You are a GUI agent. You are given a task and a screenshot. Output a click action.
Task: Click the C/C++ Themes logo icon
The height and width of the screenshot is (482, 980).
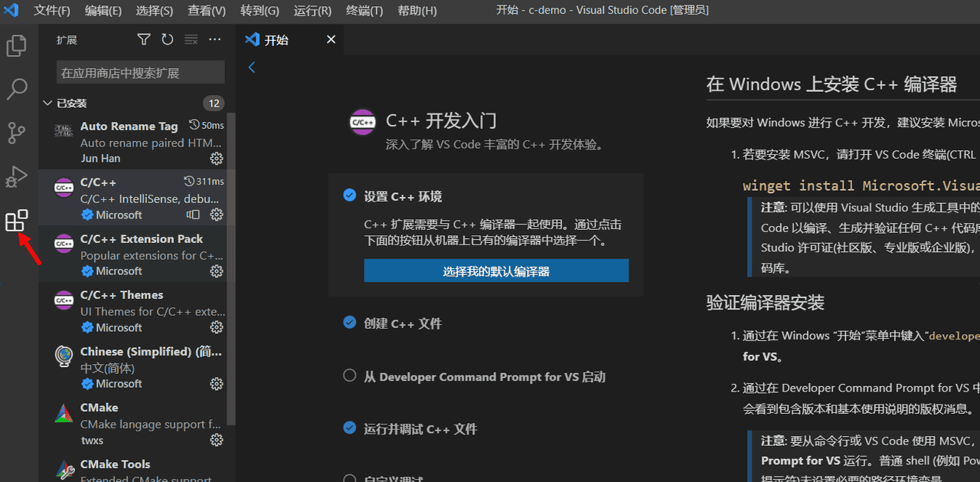[64, 300]
